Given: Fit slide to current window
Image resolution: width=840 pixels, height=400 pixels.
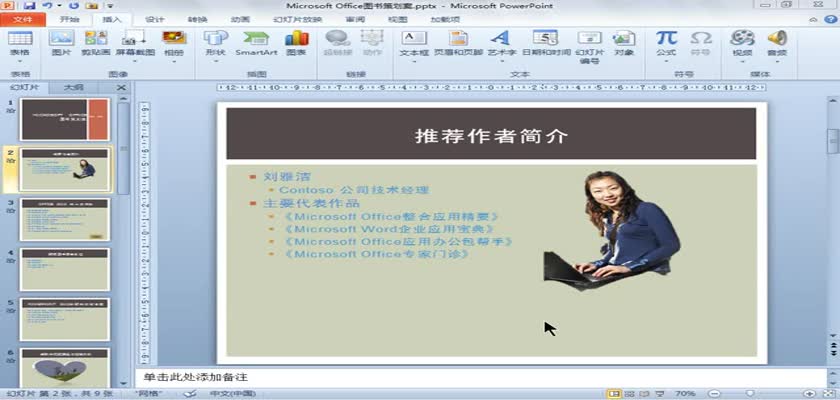Looking at the screenshot, I should coord(828,394).
